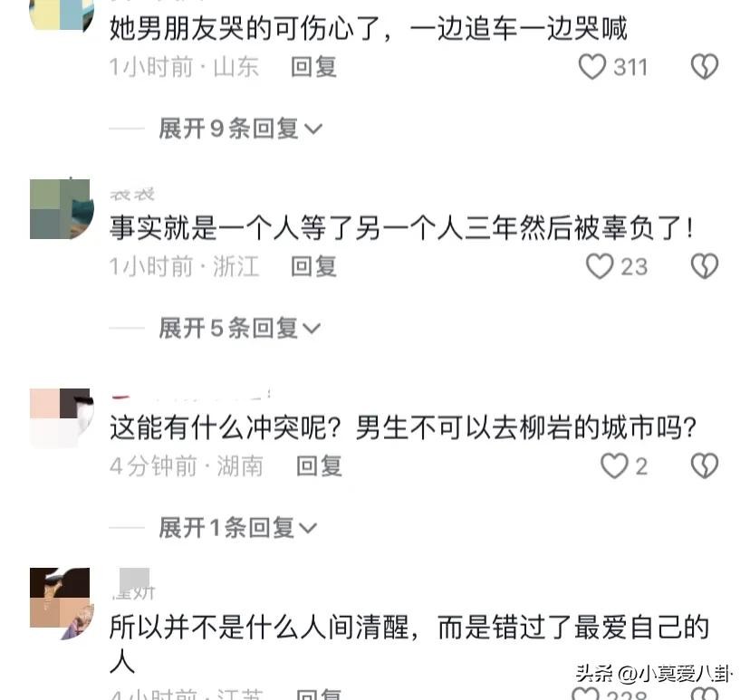Open the green avatar of the Zhejiang commenter
Image resolution: width=750 pixels, height=700 pixels.
62,209
